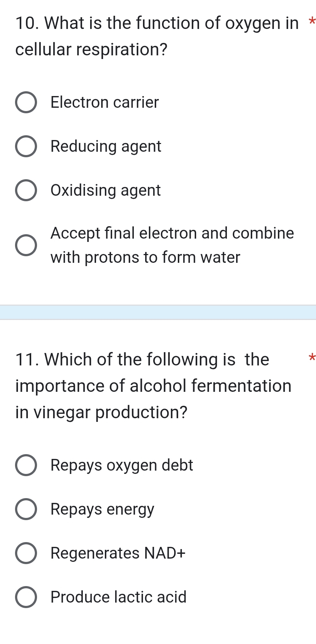Click the Electron carrier answer label
The width and height of the screenshot is (316, 644).
(x=104, y=103)
